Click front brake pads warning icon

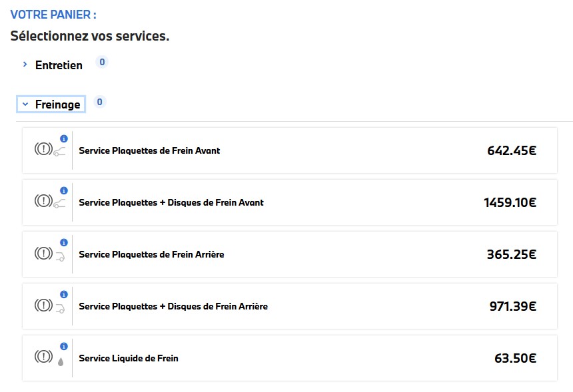click(43, 150)
